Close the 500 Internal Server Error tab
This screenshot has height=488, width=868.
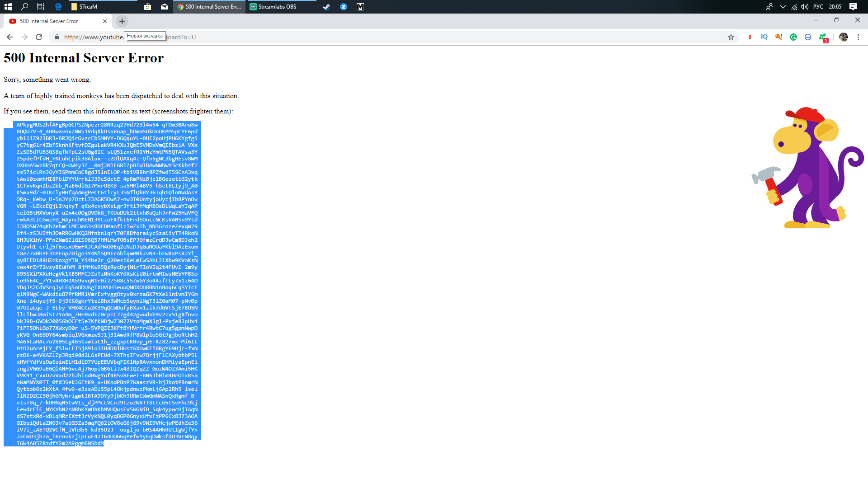point(105,21)
